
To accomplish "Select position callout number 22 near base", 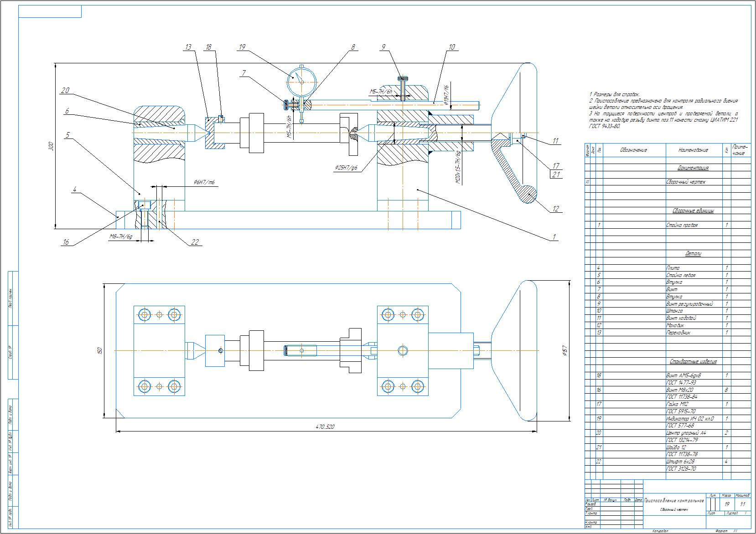I will (x=195, y=242).
